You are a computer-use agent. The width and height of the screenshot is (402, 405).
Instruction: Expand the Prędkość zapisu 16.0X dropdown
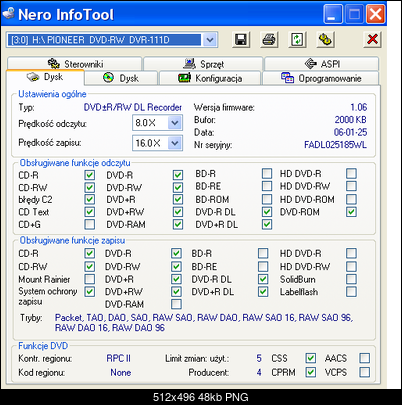tap(175, 143)
